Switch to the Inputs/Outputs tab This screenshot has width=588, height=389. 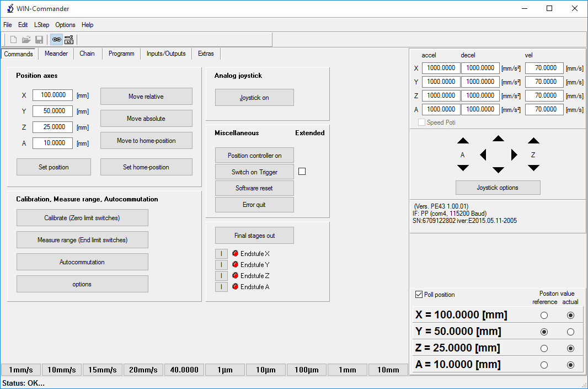tap(166, 54)
